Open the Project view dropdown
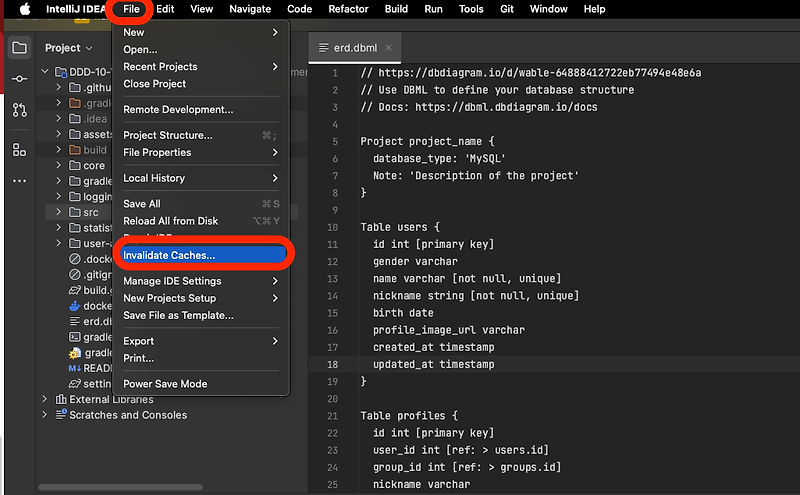 tap(69, 47)
